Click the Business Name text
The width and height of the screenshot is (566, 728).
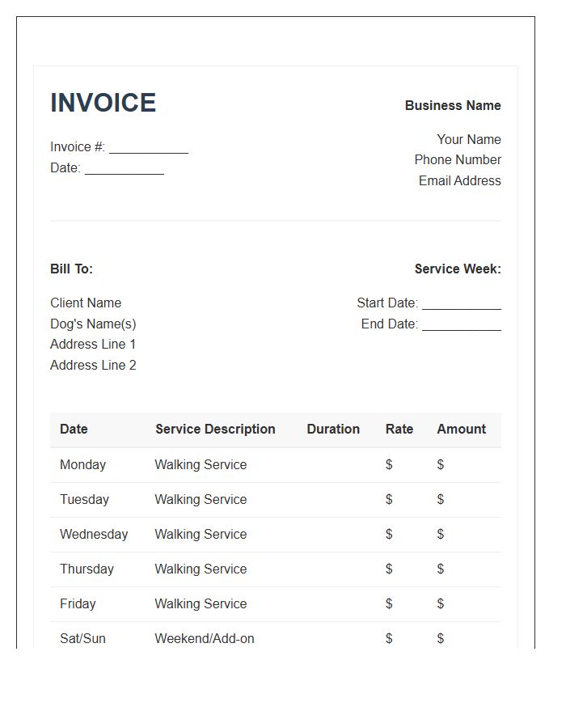pos(453,105)
